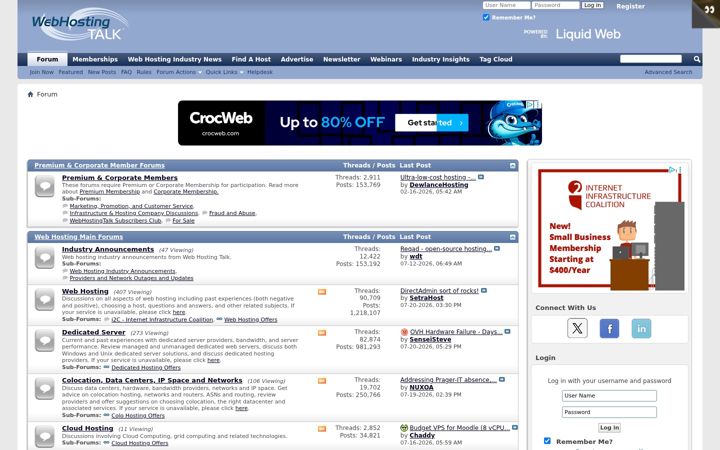This screenshot has width=720, height=450.
Task: Click the quote icon in top-right corner
Action: [x=709, y=10]
